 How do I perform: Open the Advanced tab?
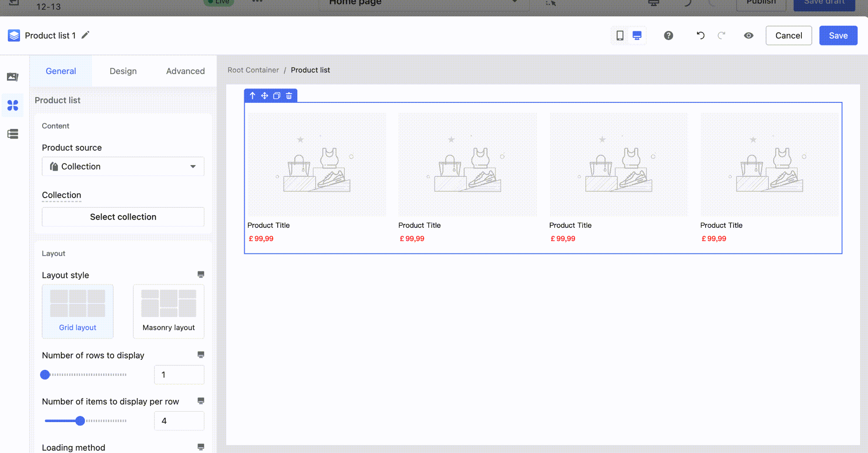click(x=185, y=71)
